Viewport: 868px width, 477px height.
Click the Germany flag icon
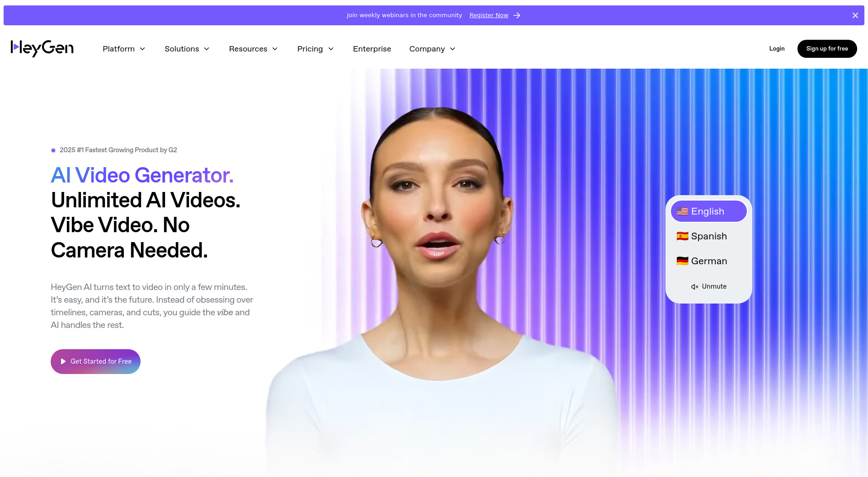pyautogui.click(x=682, y=261)
